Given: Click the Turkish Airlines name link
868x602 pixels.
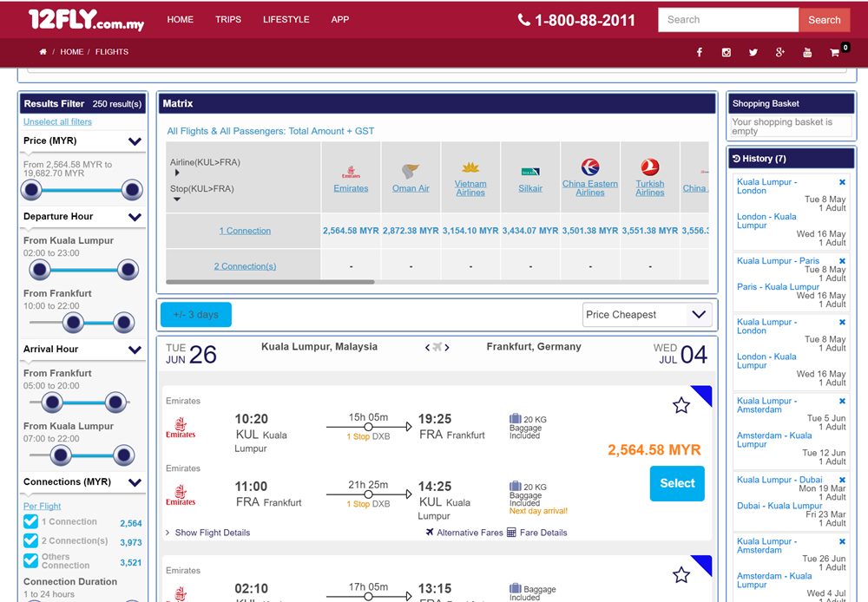Looking at the screenshot, I should coord(650,188).
